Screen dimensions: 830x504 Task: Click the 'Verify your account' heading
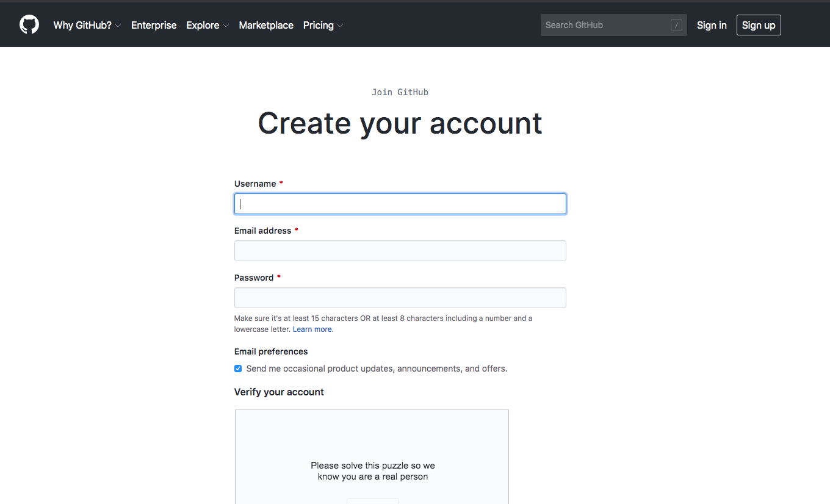pos(279,392)
